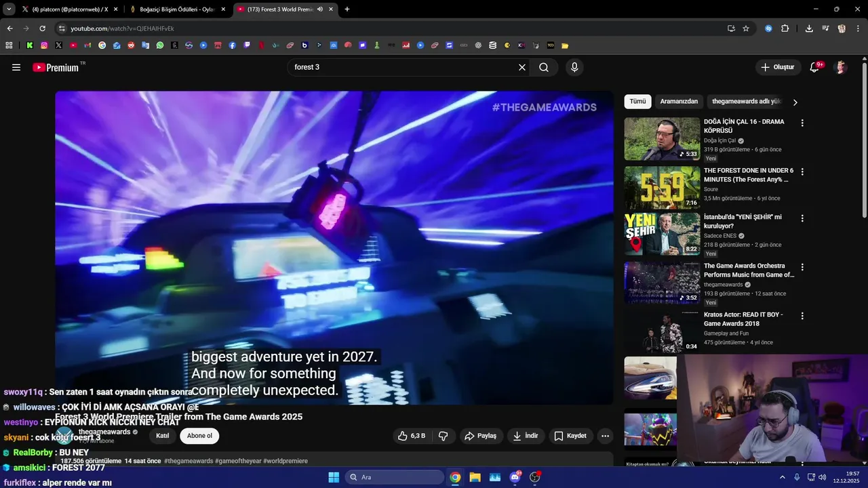The width and height of the screenshot is (868, 488).
Task: Open the Instagram bookmark
Action: pos(44,45)
